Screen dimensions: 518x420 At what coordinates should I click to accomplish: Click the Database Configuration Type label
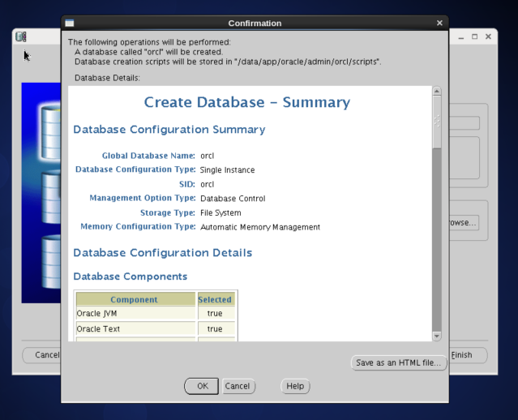coord(135,169)
